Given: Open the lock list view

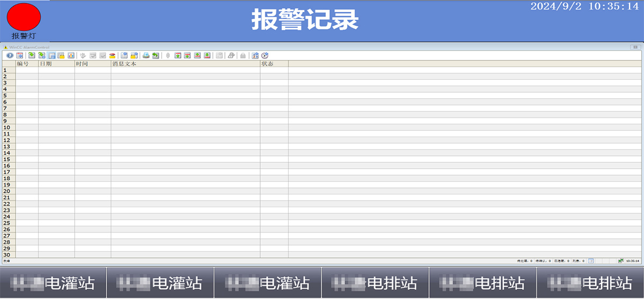Looking at the screenshot, I should (61, 55).
